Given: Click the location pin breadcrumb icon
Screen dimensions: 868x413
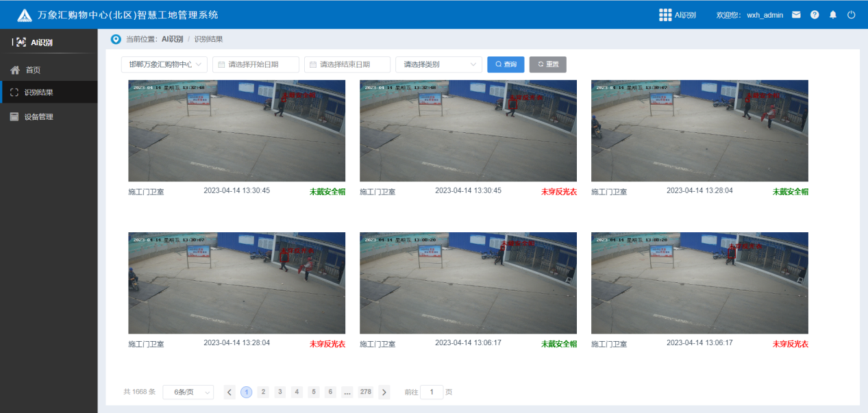Looking at the screenshot, I should pyautogui.click(x=116, y=39).
